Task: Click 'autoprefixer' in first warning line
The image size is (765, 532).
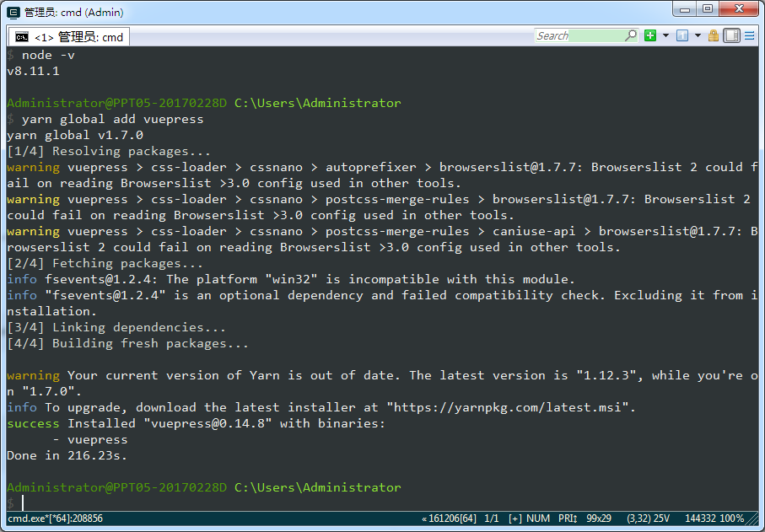Action: click(x=371, y=167)
